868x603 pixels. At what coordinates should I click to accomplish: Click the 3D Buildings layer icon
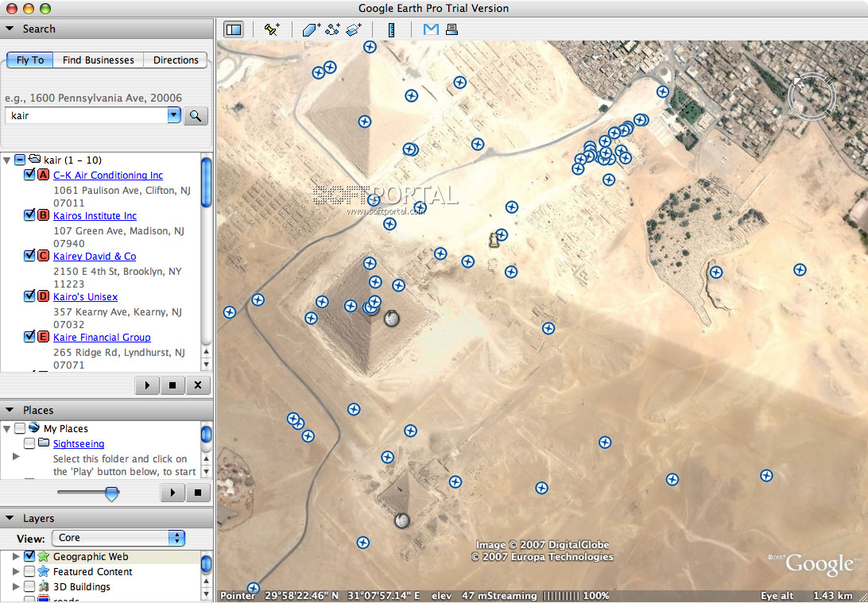pyautogui.click(x=43, y=586)
